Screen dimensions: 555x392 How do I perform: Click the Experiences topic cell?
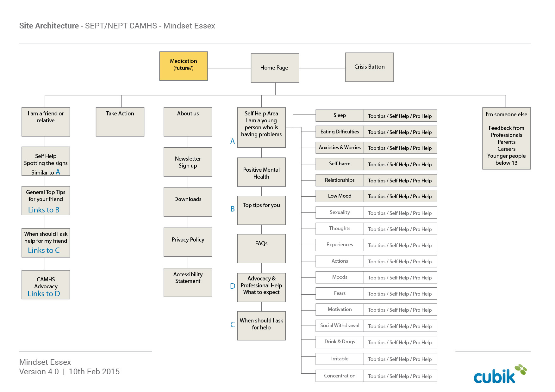340,245
